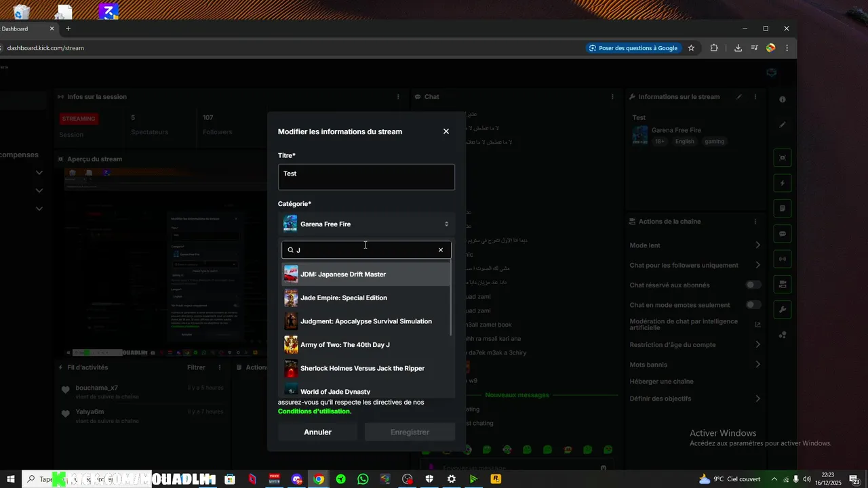Click the green capture frame sidebar icon
This screenshot has height=488, width=868.
click(x=783, y=158)
